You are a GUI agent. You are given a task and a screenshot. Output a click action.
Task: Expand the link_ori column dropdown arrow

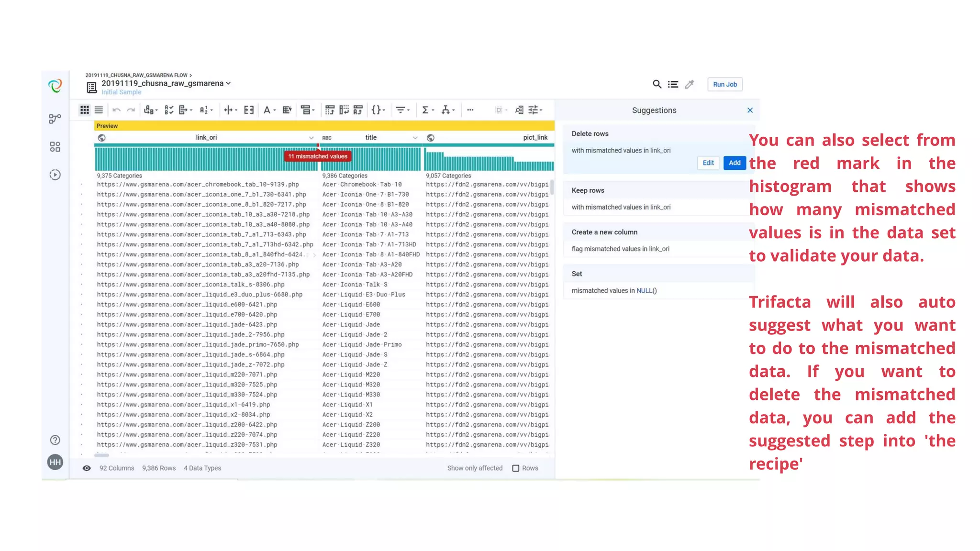click(312, 138)
